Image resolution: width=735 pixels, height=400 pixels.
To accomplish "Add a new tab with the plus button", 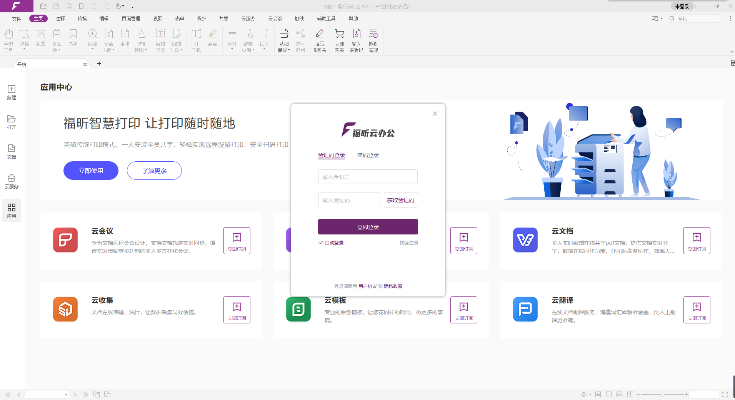I will [99, 64].
